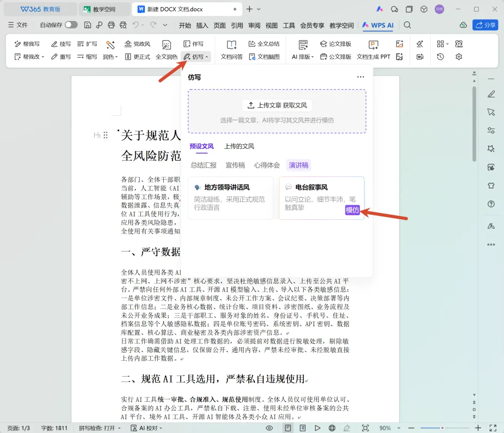Toggle fullscreen icon in status bar

pyautogui.click(x=493, y=428)
